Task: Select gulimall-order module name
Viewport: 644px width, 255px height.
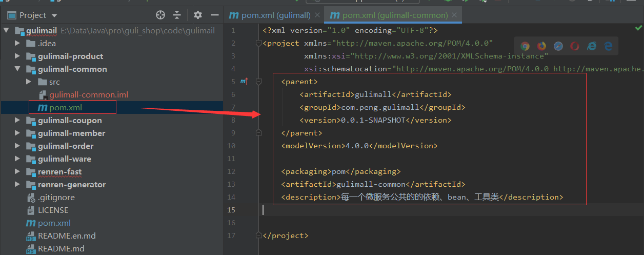Action: (x=66, y=146)
